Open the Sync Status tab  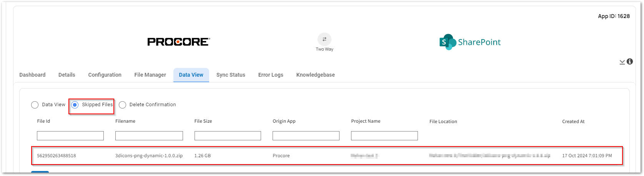tap(231, 75)
